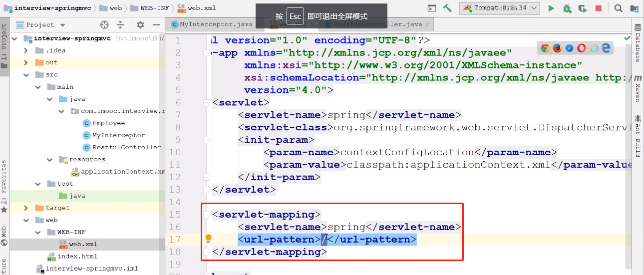Viewport: 644px width, 275px height.
Task: Start debugging with the bug icon
Action: click(x=567, y=8)
